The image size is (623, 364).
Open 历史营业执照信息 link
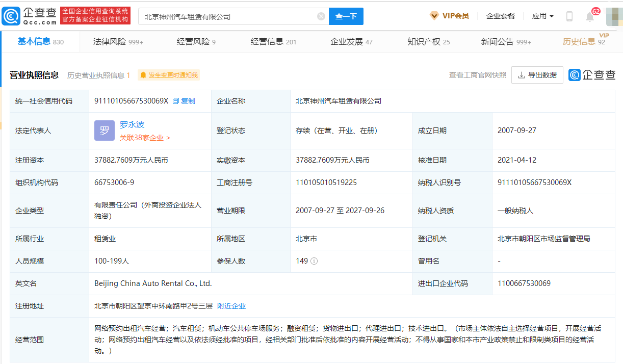98,75
